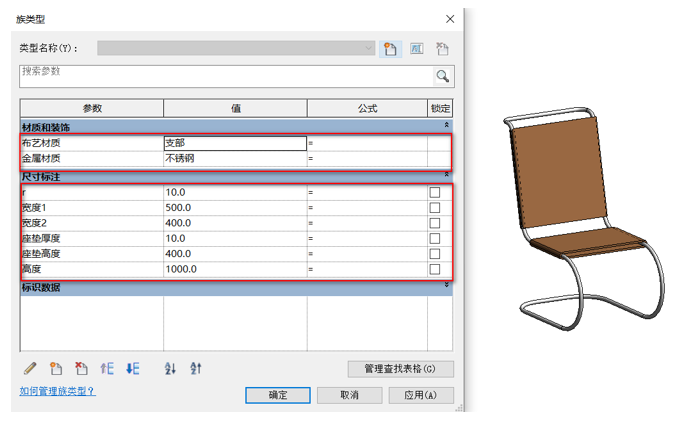Collapse the 材质和装饰 group
Image resolution: width=682 pixels, height=422 pixels.
pos(446,125)
